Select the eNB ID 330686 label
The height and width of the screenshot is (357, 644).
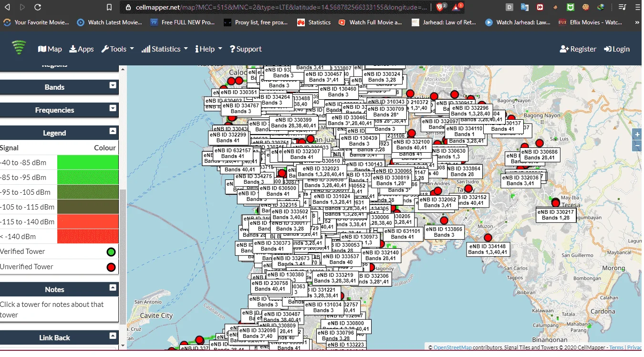coord(540,155)
